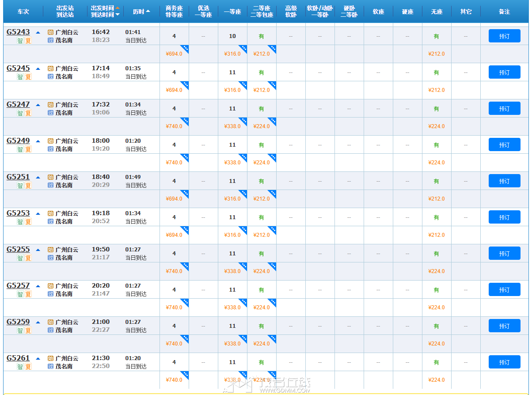Click the 复 Fuxing icon under G5247
The width and height of the screenshot is (532, 395).
(x=28, y=113)
